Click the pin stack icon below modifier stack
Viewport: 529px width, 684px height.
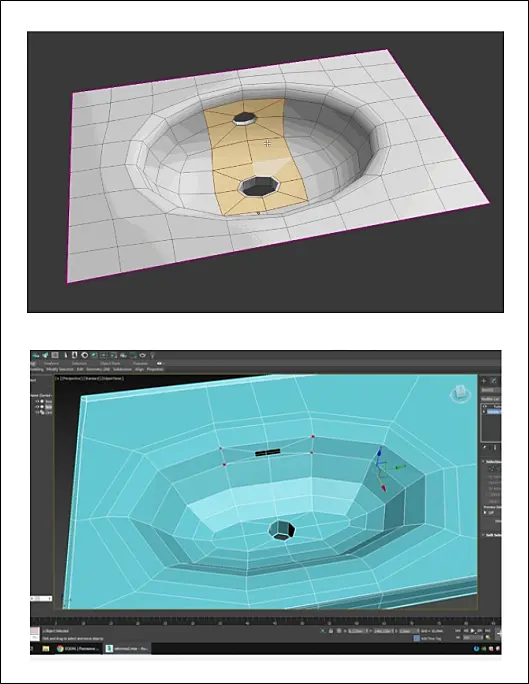485,448
